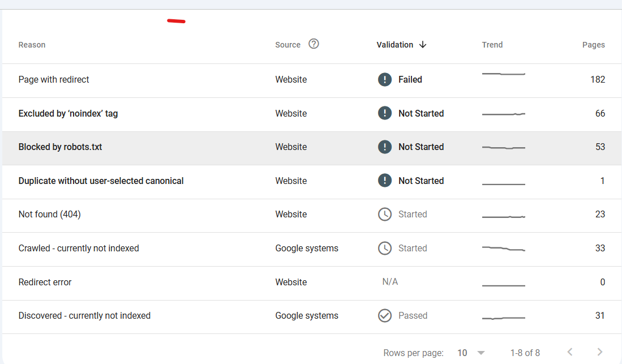
Task: Click the Source help question mark icon
Action: pos(314,44)
